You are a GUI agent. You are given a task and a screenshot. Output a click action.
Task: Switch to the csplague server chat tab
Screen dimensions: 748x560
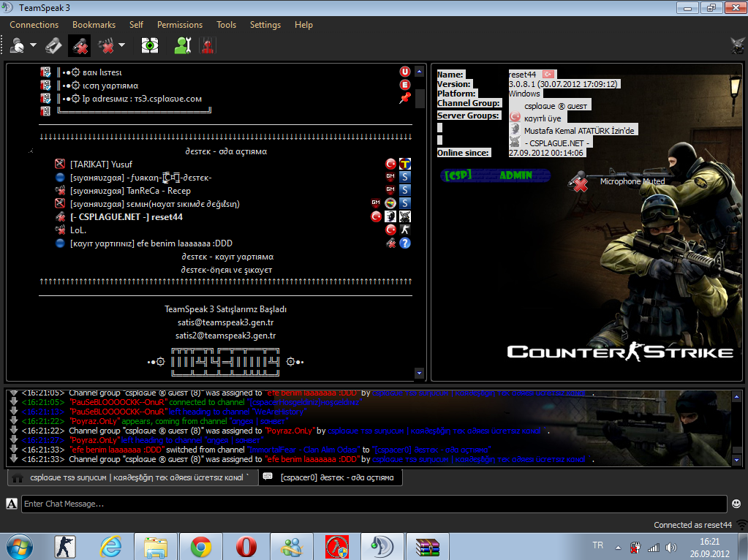tap(132, 477)
